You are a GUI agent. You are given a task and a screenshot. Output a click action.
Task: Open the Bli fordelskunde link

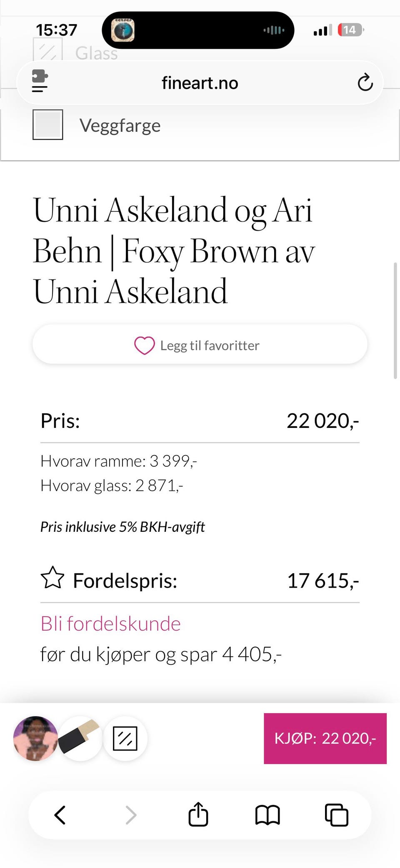pos(110,624)
